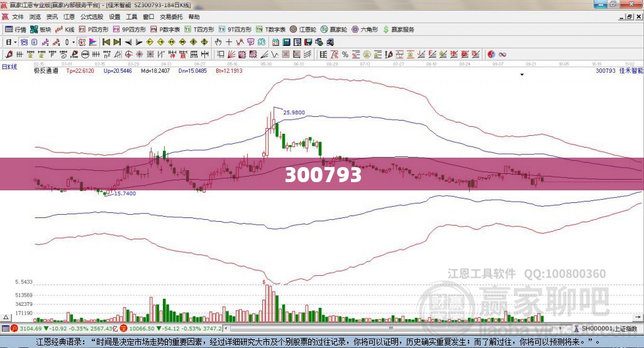Open 赢家服务 with dollar icon
This screenshot has height=348, width=644.
pos(398,30)
